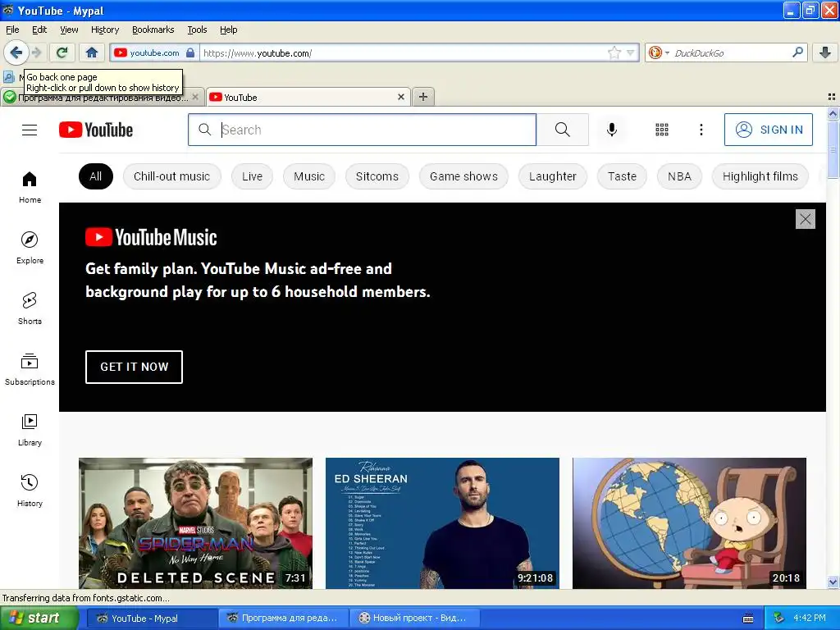This screenshot has height=630, width=840.
Task: Open Spider-Man Deleted Scene video thumbnail
Action: pos(195,523)
